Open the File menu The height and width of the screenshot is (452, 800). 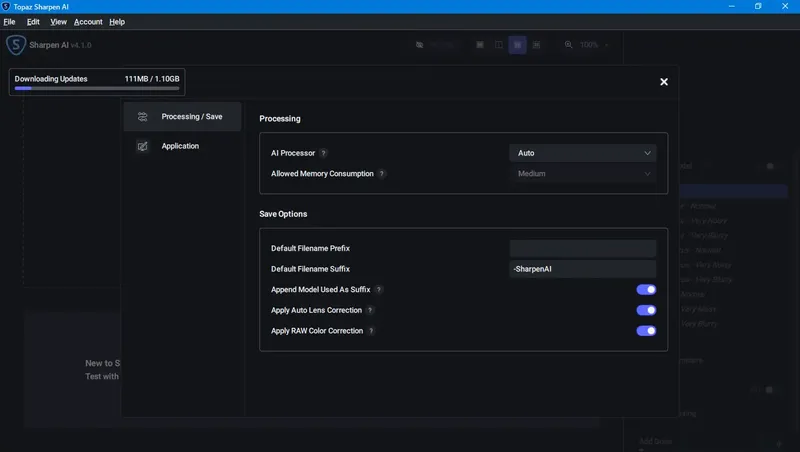tap(9, 22)
